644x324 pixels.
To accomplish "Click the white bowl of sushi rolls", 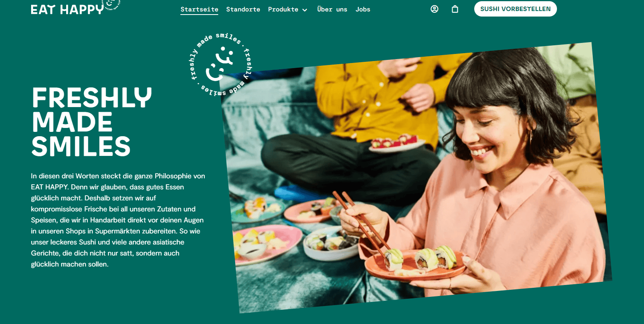I will 330,243.
